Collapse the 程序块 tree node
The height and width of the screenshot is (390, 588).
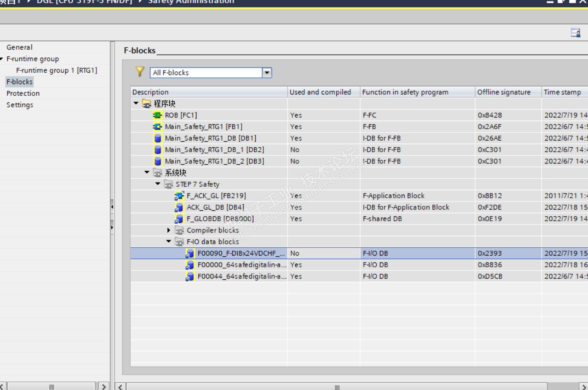(136, 103)
